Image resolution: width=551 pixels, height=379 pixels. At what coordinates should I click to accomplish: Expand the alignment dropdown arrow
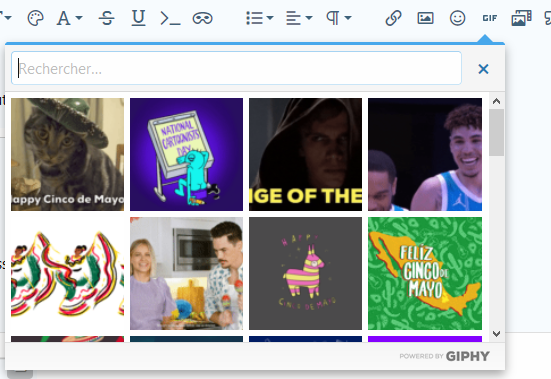pyautogui.click(x=309, y=18)
